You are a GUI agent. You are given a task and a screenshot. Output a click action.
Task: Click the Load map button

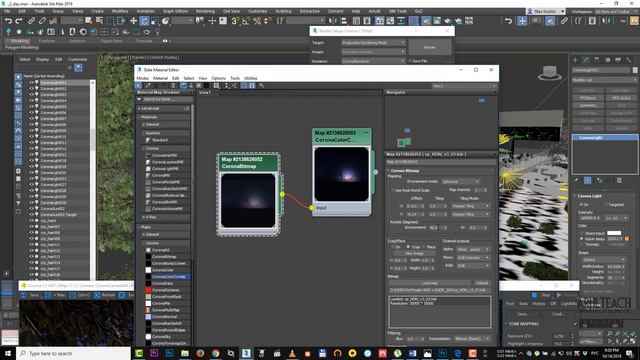(x=429, y=283)
